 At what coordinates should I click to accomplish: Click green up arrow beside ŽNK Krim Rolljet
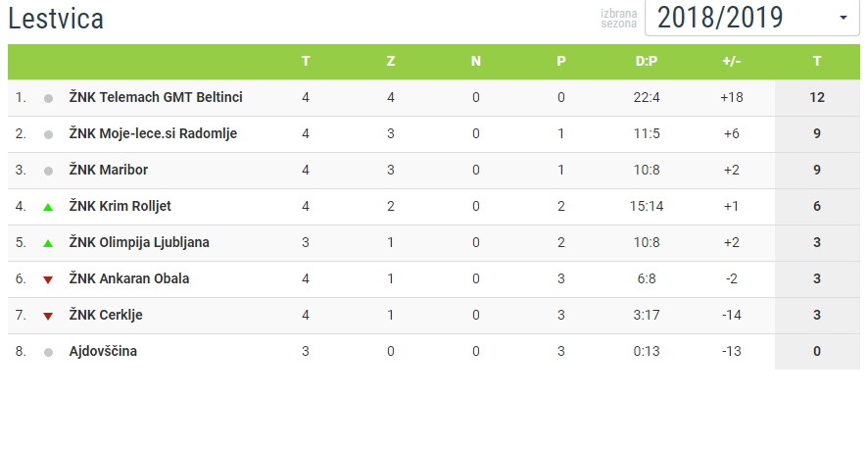coord(48,207)
